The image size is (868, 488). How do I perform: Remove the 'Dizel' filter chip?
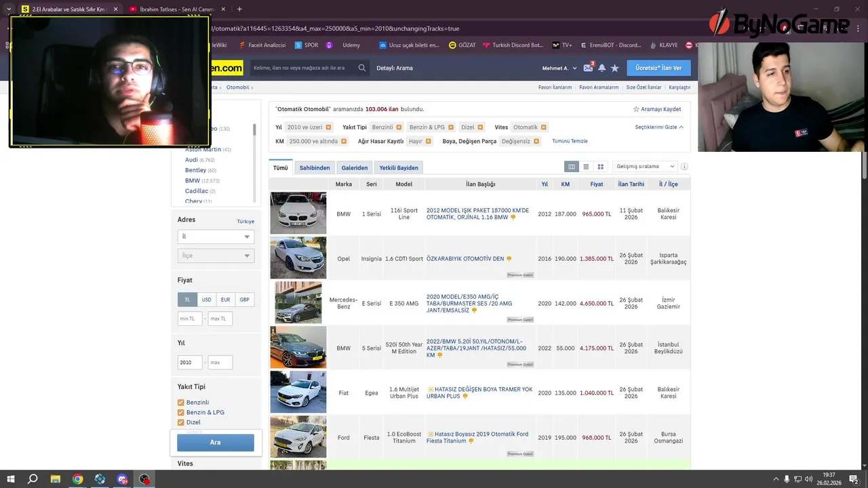point(480,127)
